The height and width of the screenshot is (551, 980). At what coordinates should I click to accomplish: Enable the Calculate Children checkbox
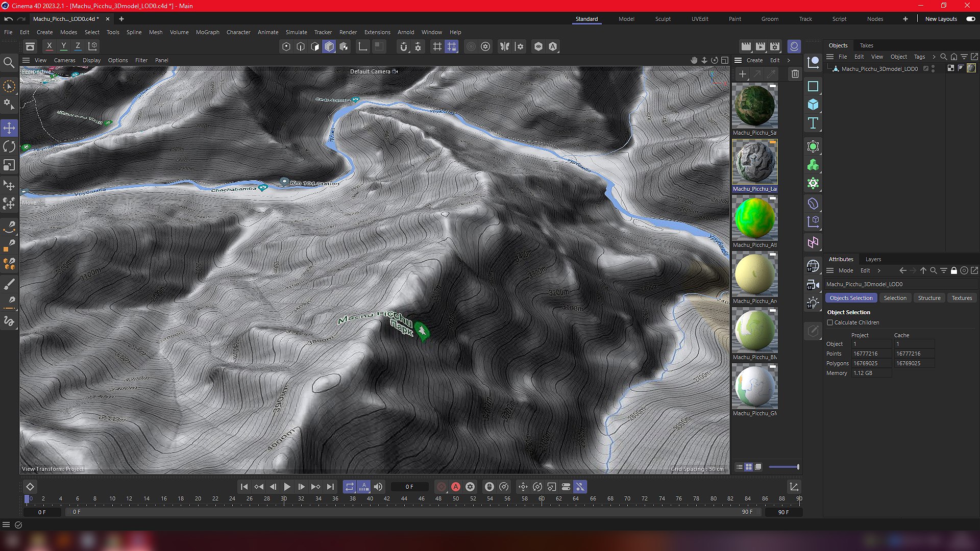(x=830, y=322)
